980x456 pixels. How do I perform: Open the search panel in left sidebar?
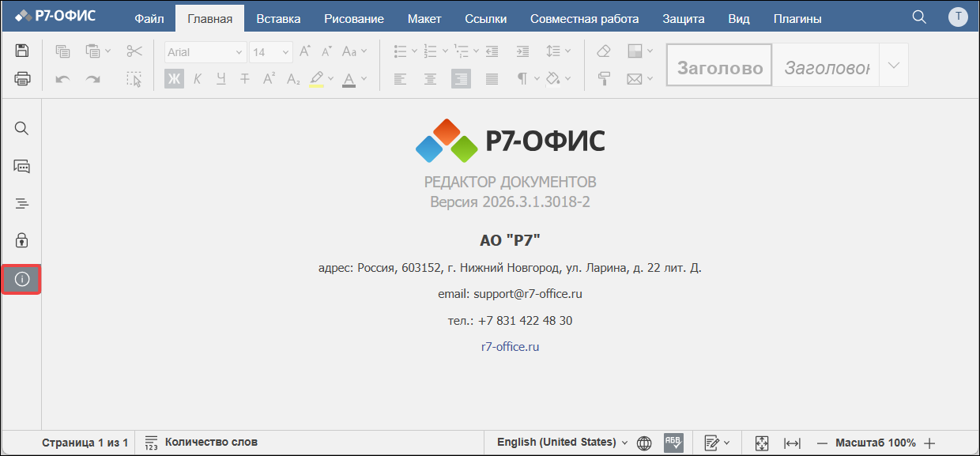[22, 128]
